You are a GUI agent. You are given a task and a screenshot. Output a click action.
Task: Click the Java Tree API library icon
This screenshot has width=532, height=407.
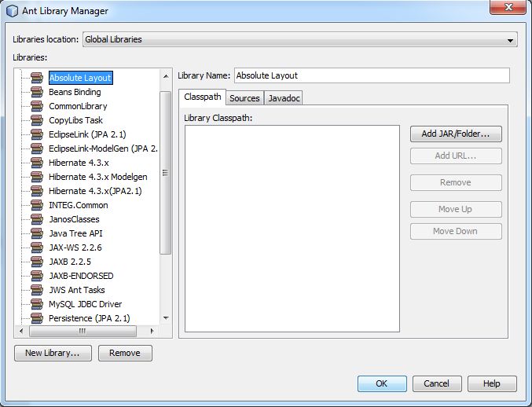tap(37, 233)
